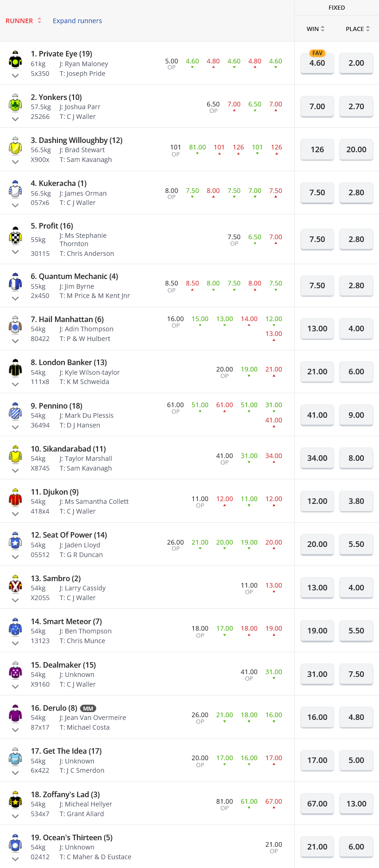Expand Private Eye runner details chevron
The width and height of the screenshot is (379, 868).
(x=15, y=75)
